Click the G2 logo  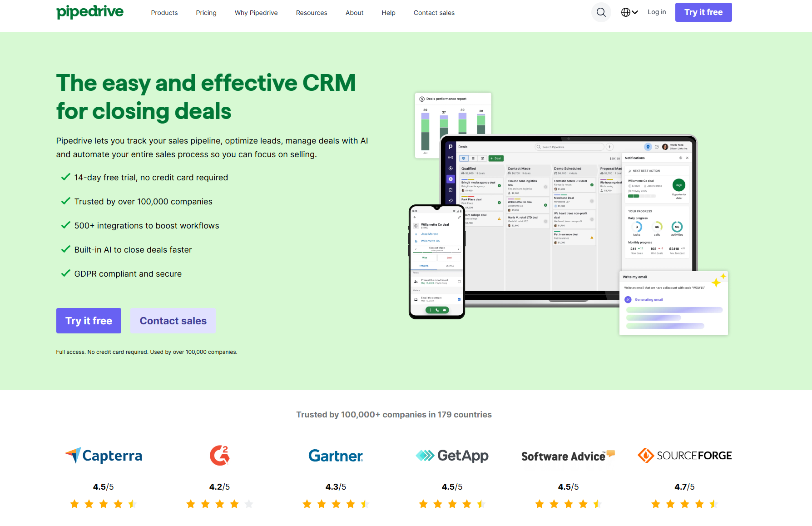(x=220, y=455)
